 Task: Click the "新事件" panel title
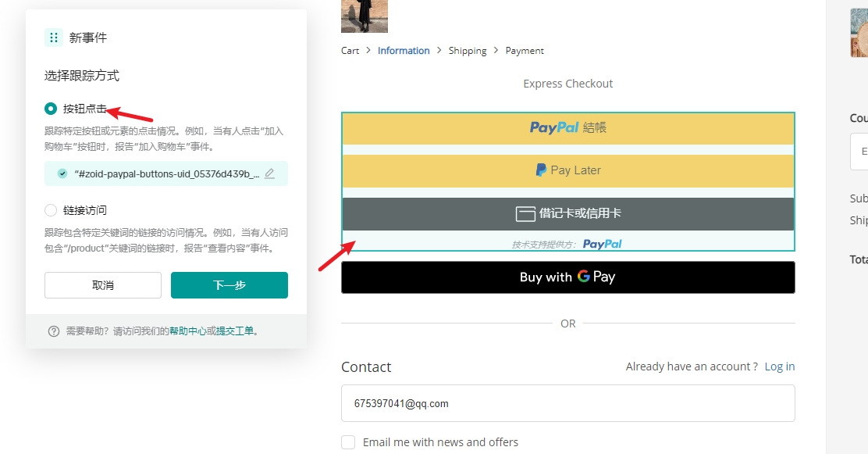(88, 38)
